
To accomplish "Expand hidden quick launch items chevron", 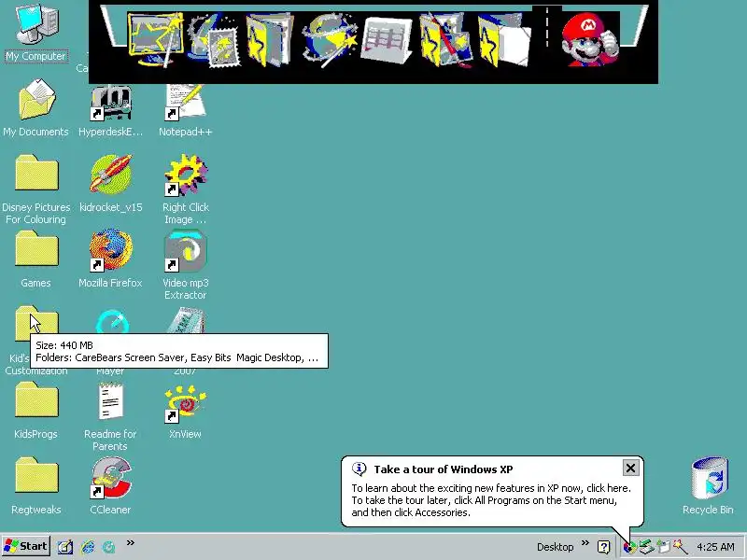I will (x=131, y=542).
